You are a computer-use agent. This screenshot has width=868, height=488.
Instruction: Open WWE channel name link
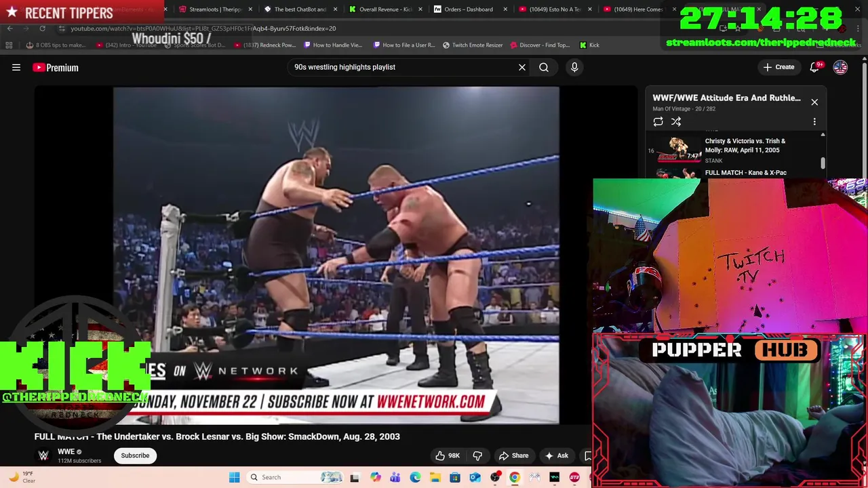[66, 451]
